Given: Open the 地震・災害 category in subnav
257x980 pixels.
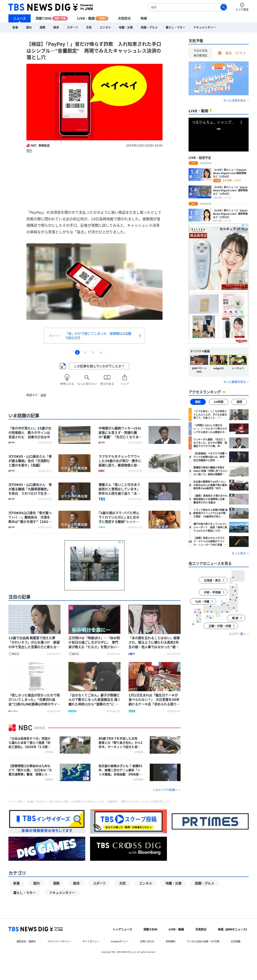Looking at the screenshot, I should (x=126, y=27).
